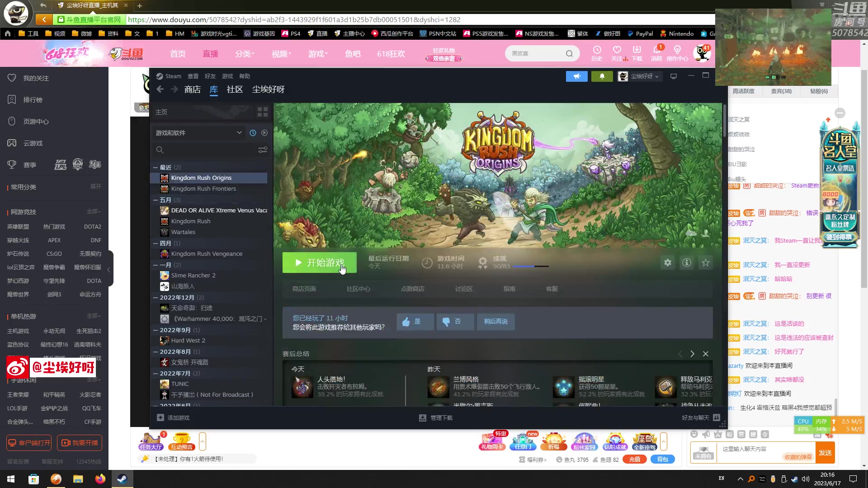Open 社区中心 link
Screen dimensions: 868x488
pos(358,289)
